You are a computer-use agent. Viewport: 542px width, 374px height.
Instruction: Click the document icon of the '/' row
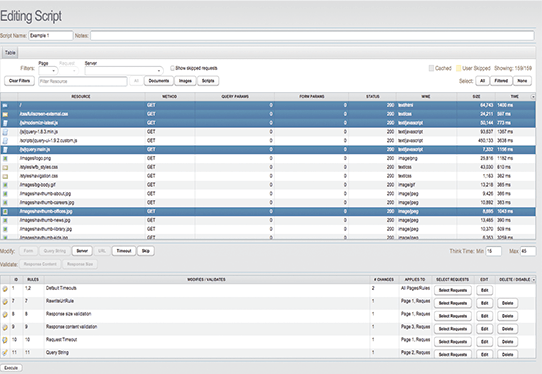[x=5, y=105]
